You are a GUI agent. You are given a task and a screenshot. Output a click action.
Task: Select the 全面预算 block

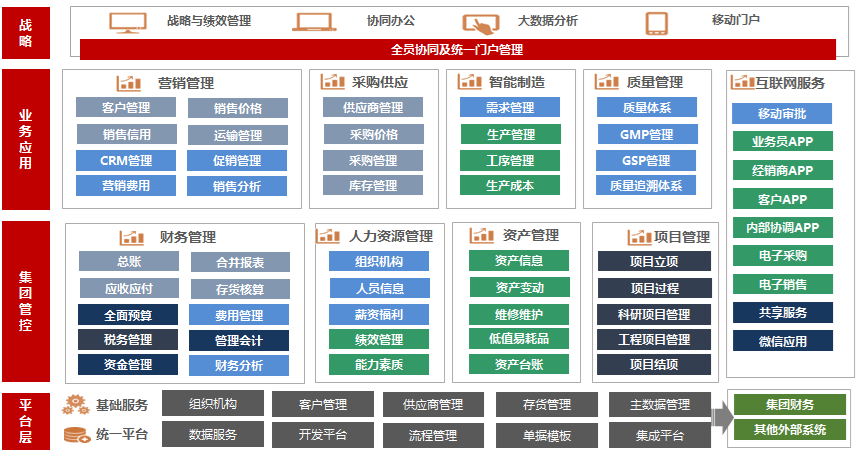tap(128, 315)
